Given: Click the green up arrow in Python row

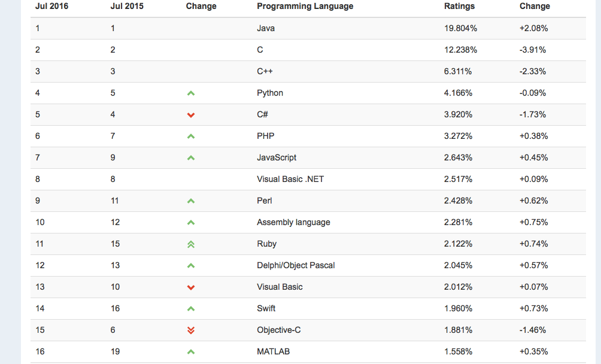Looking at the screenshot, I should 191,93.
